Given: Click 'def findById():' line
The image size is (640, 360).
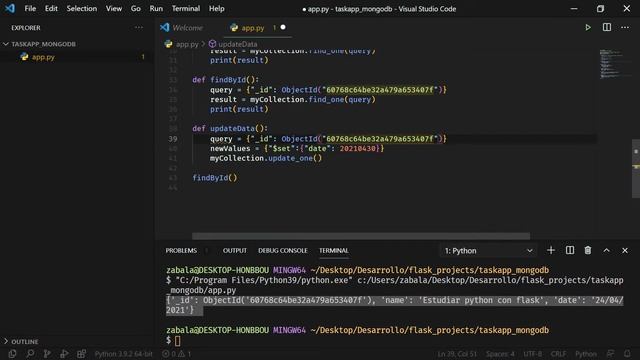Looking at the screenshot, I should click(x=225, y=80).
